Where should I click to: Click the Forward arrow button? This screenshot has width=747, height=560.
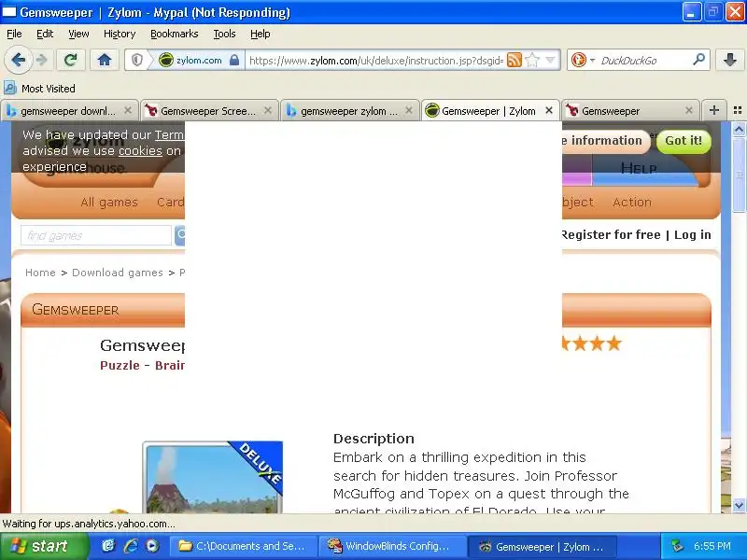42,60
